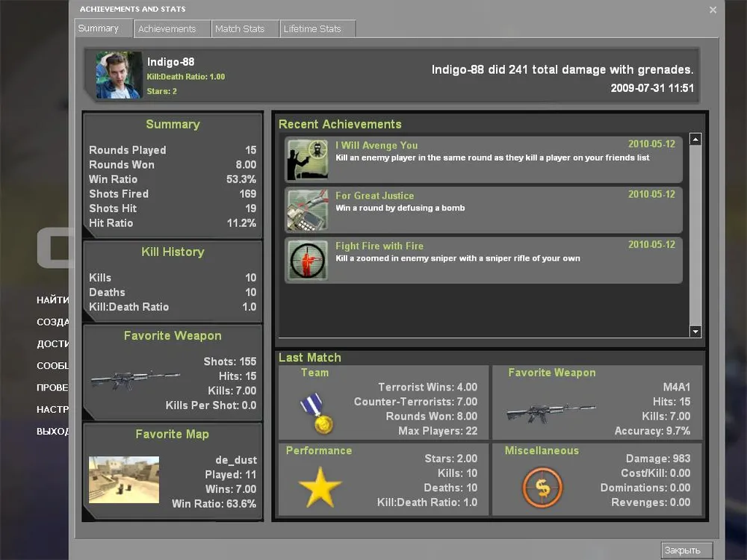Click the Performance gold star icon
747x560 pixels.
(x=320, y=487)
